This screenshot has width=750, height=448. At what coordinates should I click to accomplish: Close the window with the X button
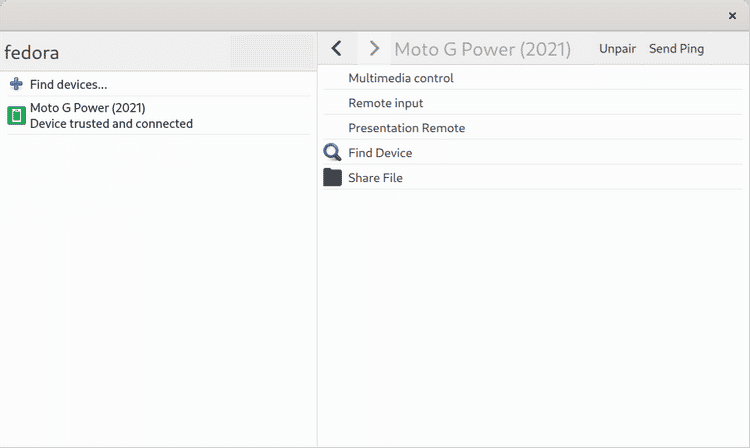pos(732,15)
